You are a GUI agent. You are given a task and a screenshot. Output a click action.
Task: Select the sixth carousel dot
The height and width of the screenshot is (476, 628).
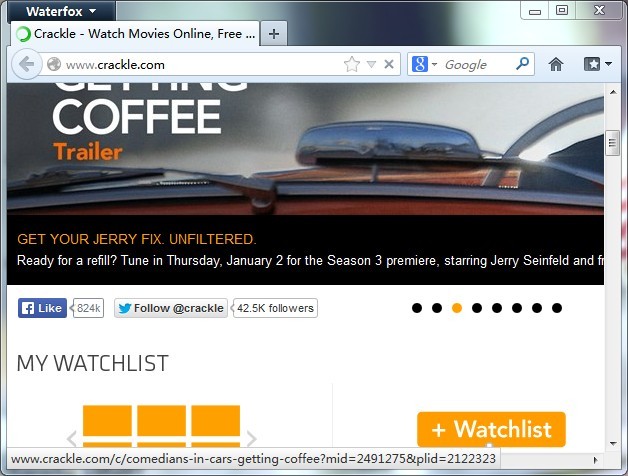517,308
